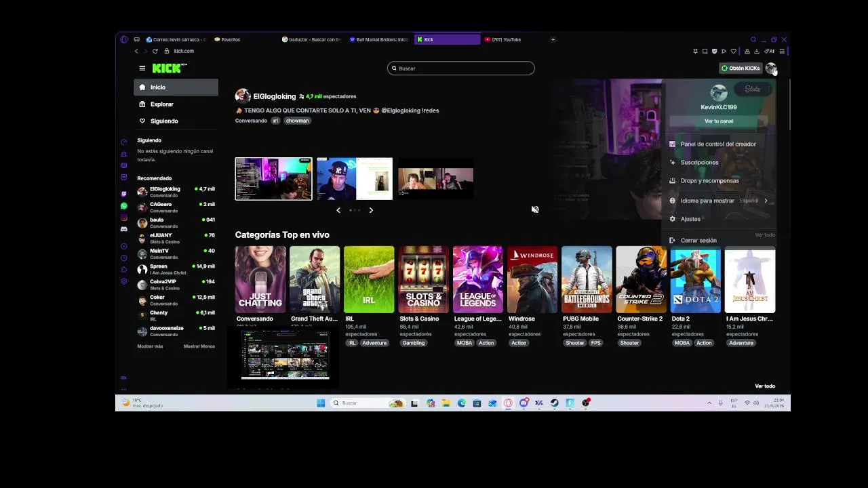This screenshot has height=488, width=868.
Task: Focus the Buscar search field on Kick
Action: (x=461, y=68)
